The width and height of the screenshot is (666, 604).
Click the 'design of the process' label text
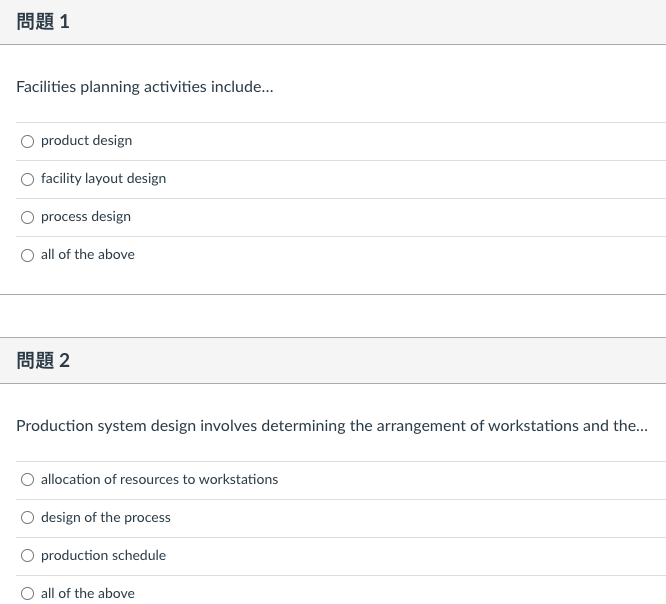click(x=105, y=518)
